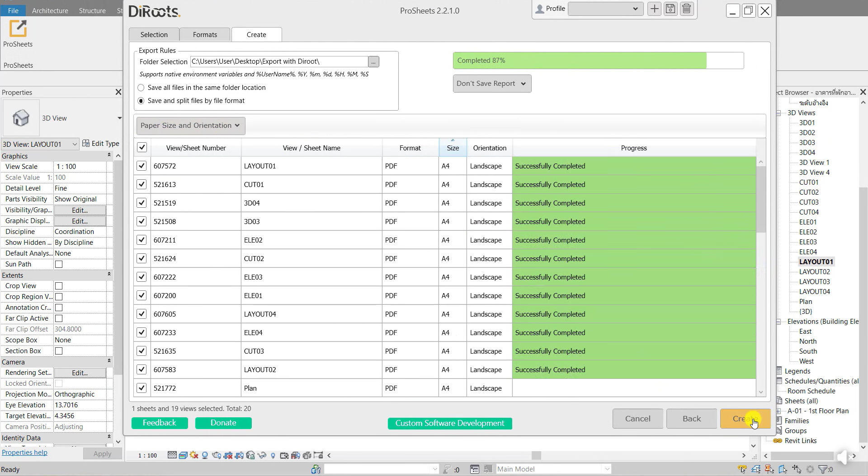The image size is (868, 476).
Task: Enable the Crop View property checkbox
Action: [59, 286]
